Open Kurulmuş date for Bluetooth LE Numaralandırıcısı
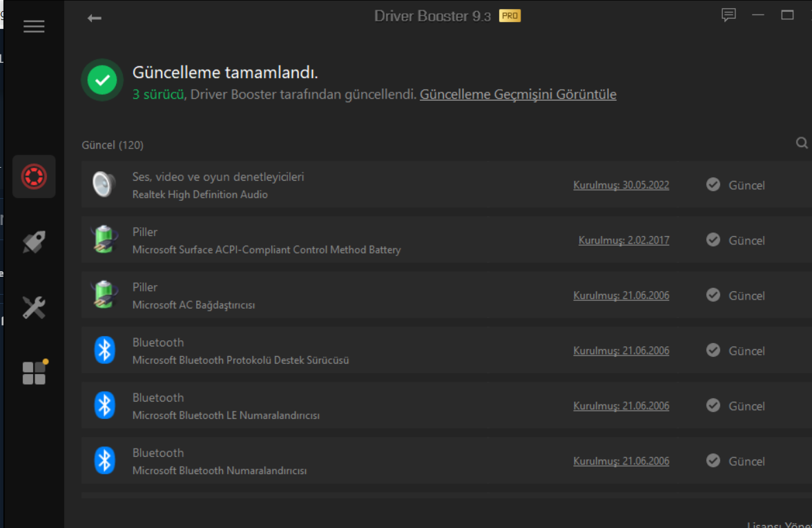Viewport: 812px width, 528px height. coord(621,406)
